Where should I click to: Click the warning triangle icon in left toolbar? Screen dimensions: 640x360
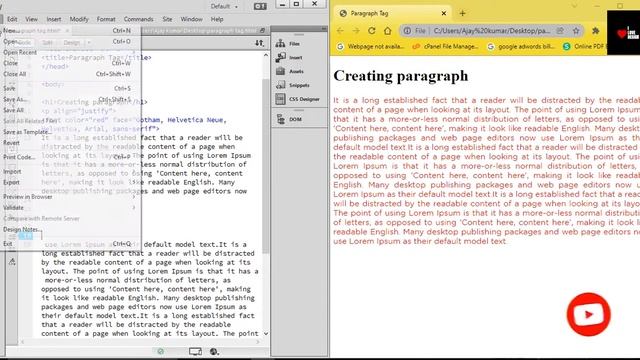12,261
